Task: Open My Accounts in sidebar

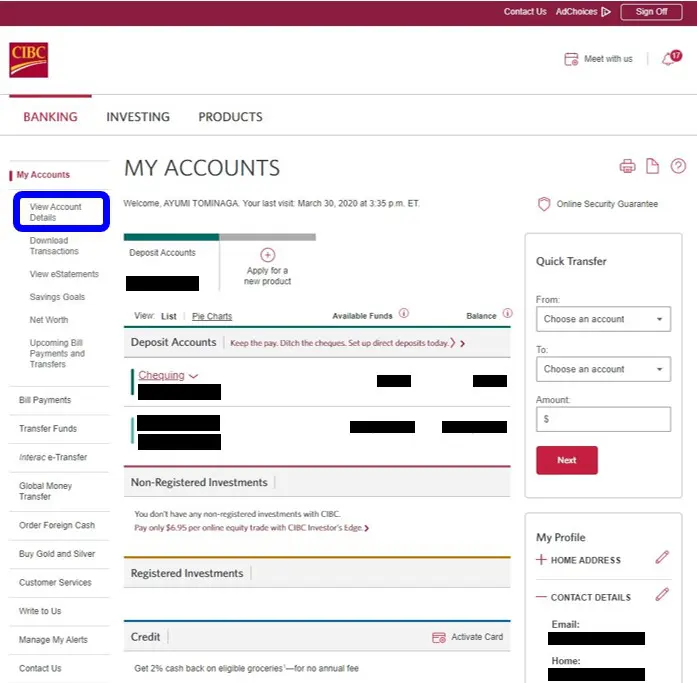Action: 43,175
